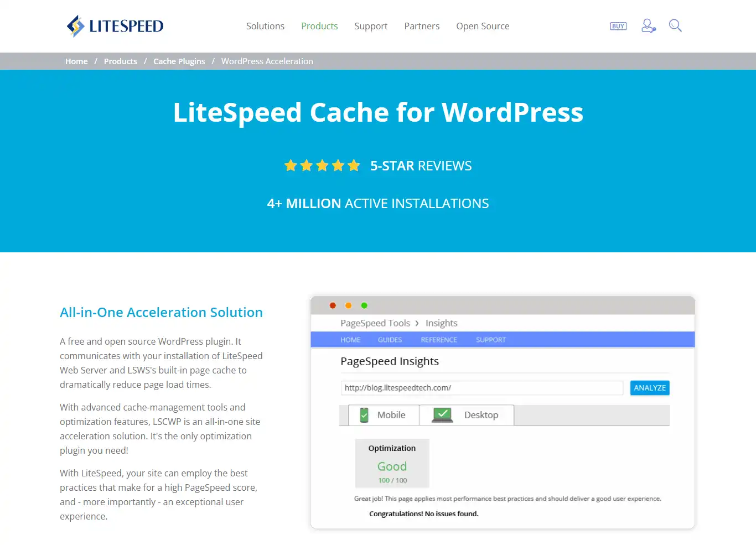
Task: Click the blog.litespeedtech.com URL field
Action: pos(482,388)
